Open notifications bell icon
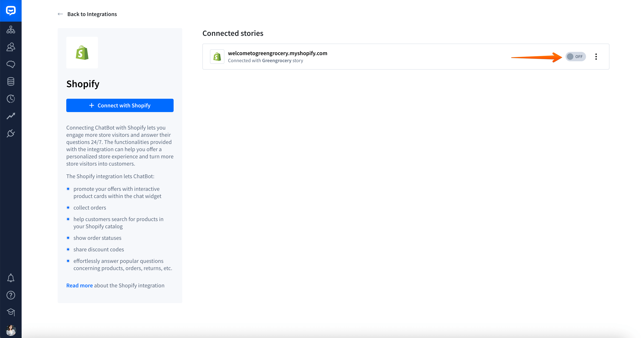644x338 pixels. (x=11, y=278)
